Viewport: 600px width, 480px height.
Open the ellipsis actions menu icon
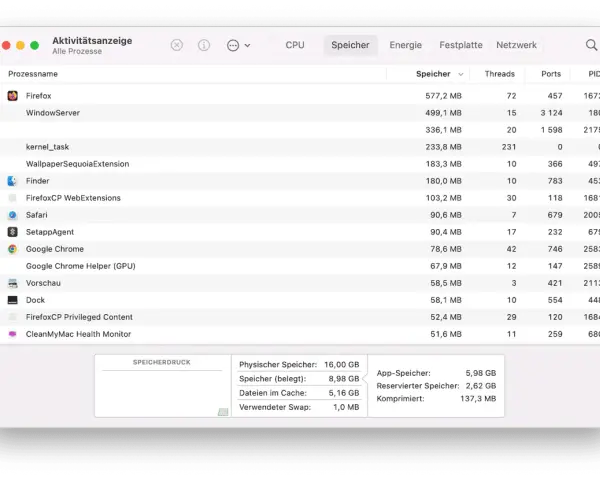point(233,45)
